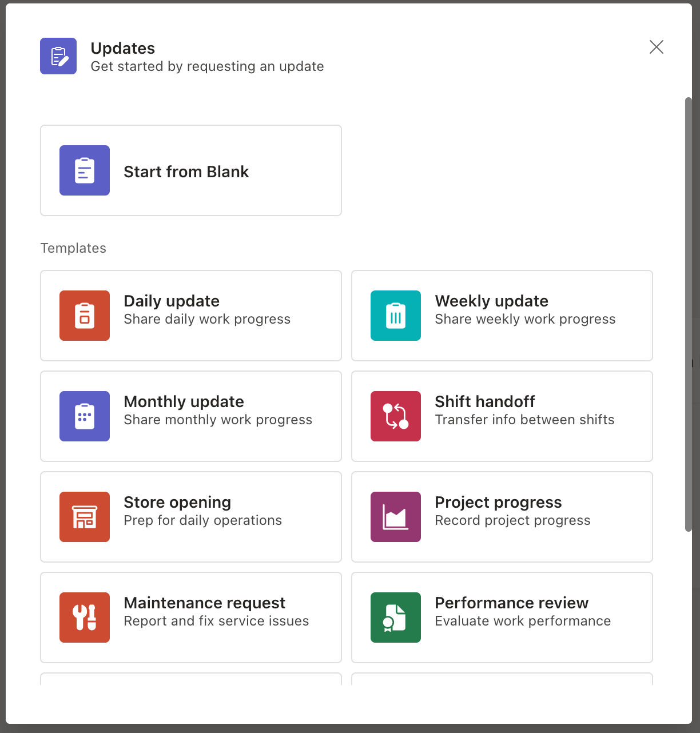Click 'Prep for daily operations' description
Screen dimensions: 700x733
pyautogui.click(x=203, y=520)
